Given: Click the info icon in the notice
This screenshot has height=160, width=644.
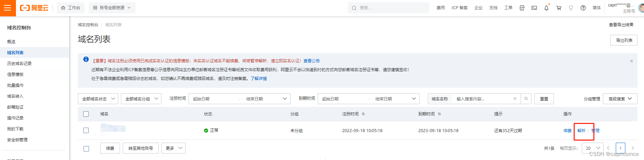Looking at the screenshot, I should tap(86, 60).
